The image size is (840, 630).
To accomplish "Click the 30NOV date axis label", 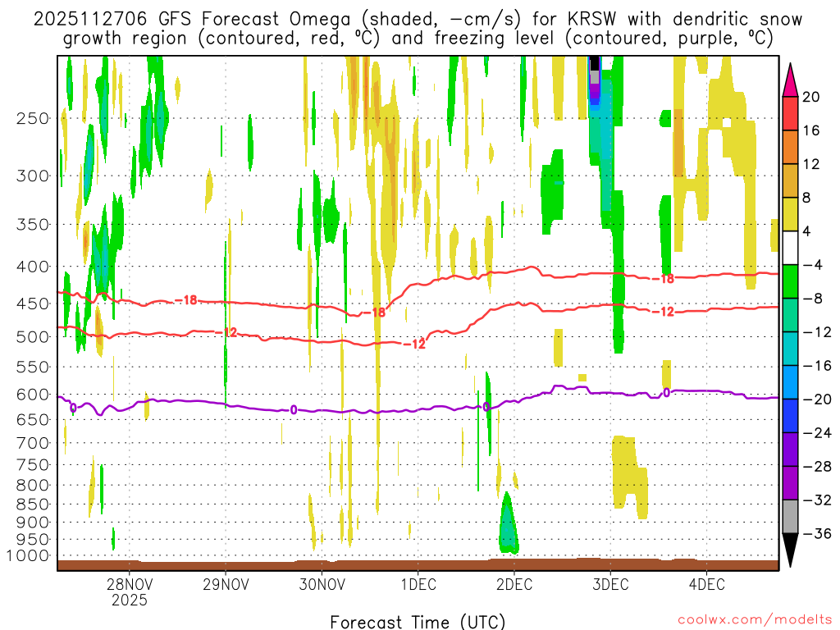I will pyautogui.click(x=322, y=584).
